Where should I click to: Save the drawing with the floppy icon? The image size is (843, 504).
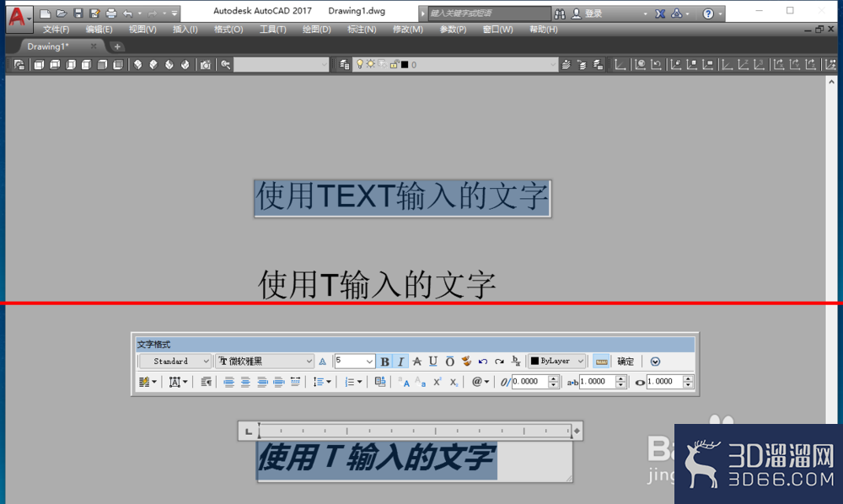click(x=78, y=13)
